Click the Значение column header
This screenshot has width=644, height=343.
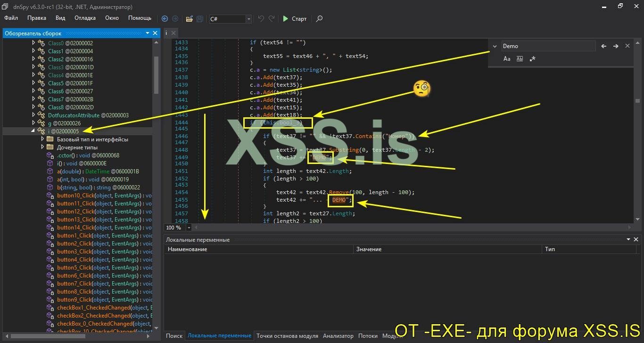pos(447,249)
